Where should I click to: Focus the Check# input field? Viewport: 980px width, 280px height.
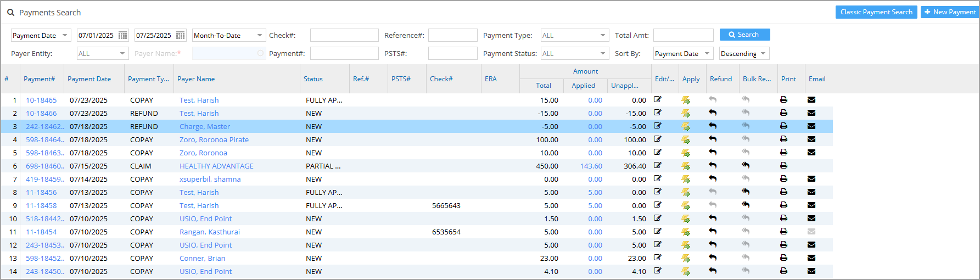coord(344,35)
